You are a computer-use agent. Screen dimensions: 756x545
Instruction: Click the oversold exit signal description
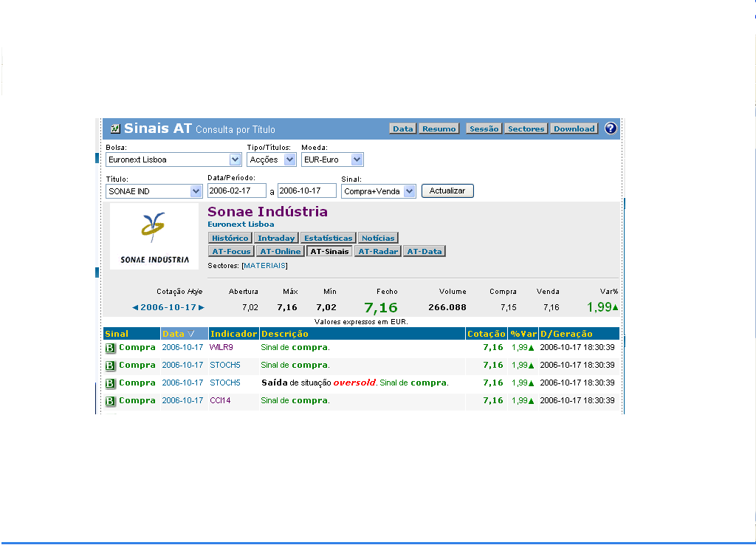pyautogui.click(x=355, y=383)
